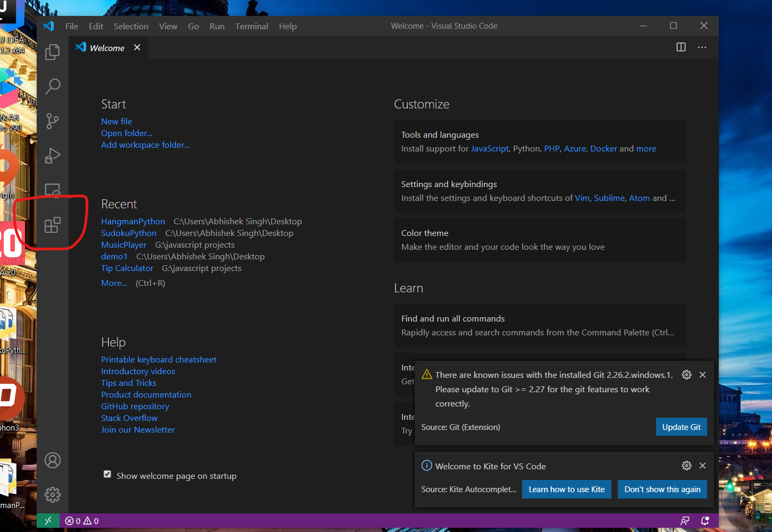The width and height of the screenshot is (772, 532).
Task: Click the VS Code logo in title bar
Action: coord(48,26)
